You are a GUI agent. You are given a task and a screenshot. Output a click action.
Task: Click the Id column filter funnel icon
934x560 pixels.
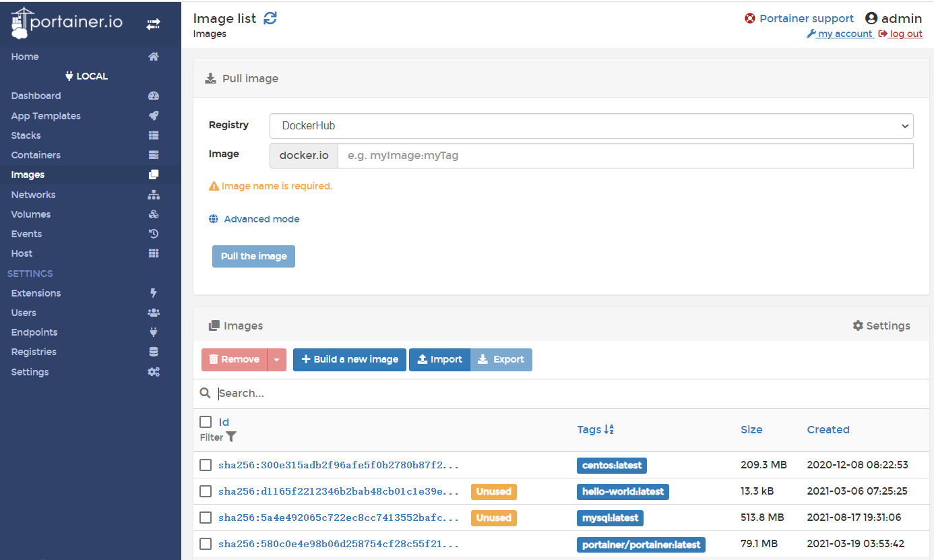point(231,437)
